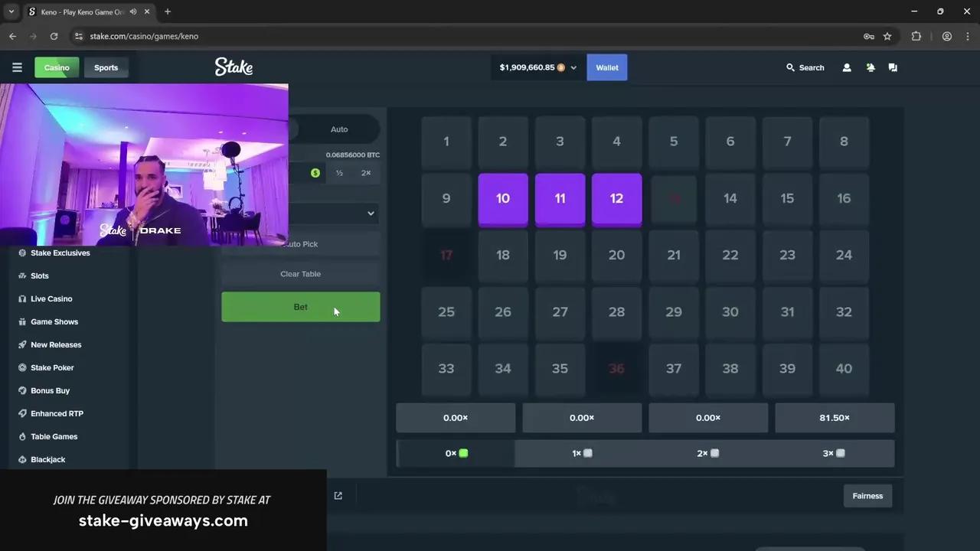Image resolution: width=980 pixels, height=551 pixels.
Task: Open the browser tab search dropdown
Action: tap(11, 12)
